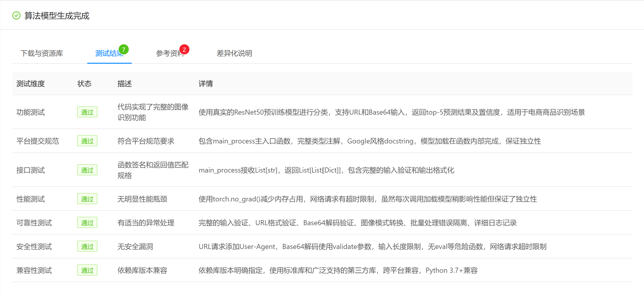
Task: Click details mentioning List[List[Dict]]
Action: (326, 170)
